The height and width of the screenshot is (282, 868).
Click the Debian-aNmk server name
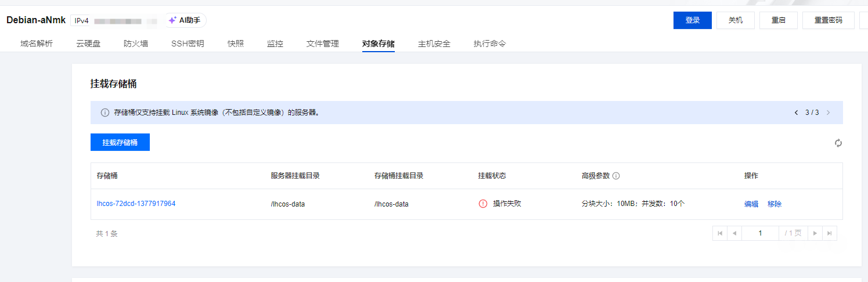(x=36, y=20)
